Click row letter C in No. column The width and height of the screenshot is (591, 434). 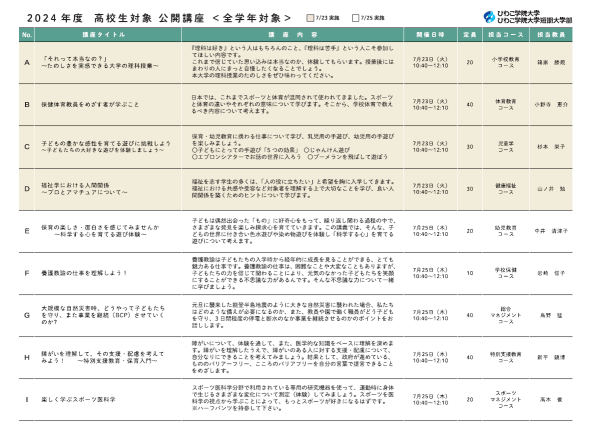[x=27, y=147]
